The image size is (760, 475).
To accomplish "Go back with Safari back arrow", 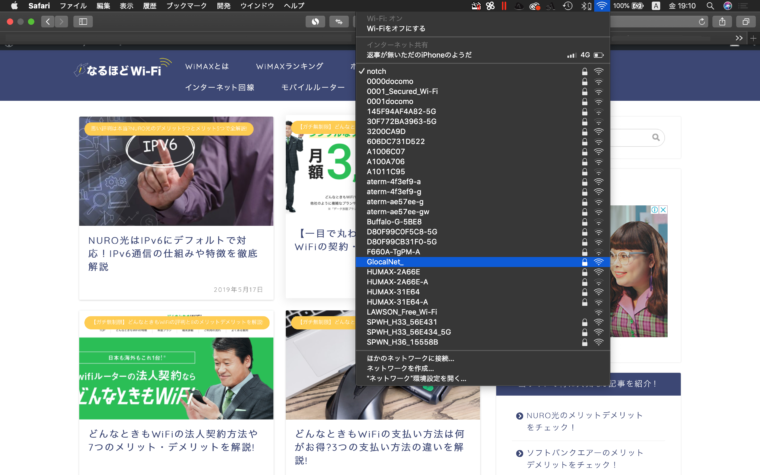I will [48, 21].
